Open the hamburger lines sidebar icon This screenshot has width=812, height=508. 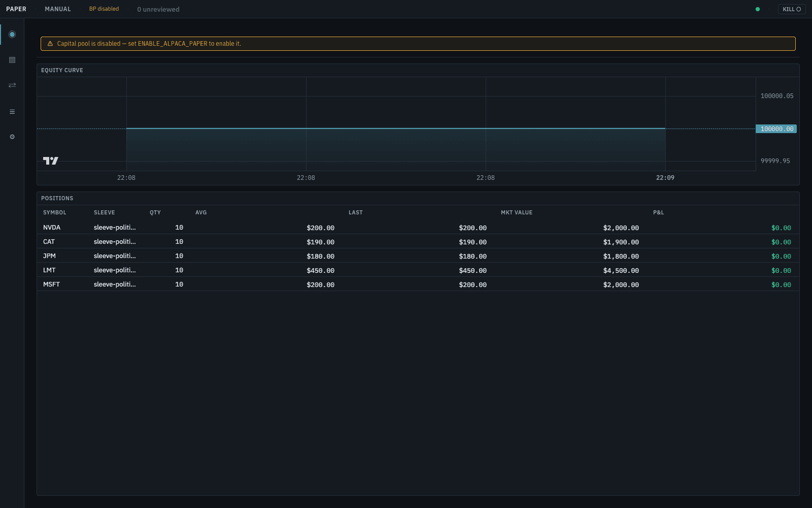[12, 112]
